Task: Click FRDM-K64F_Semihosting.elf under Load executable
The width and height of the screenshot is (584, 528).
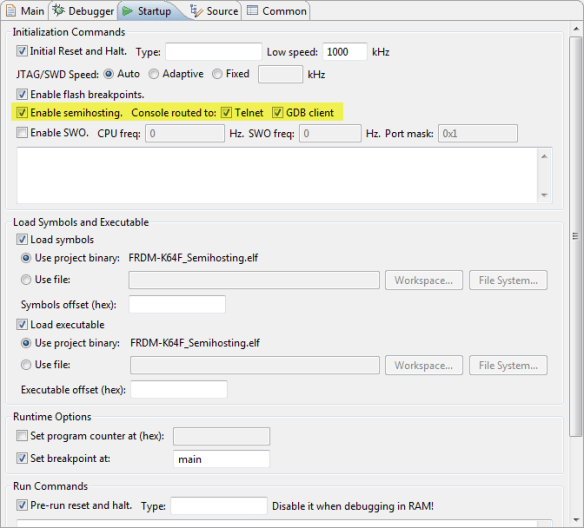Action: pos(195,343)
